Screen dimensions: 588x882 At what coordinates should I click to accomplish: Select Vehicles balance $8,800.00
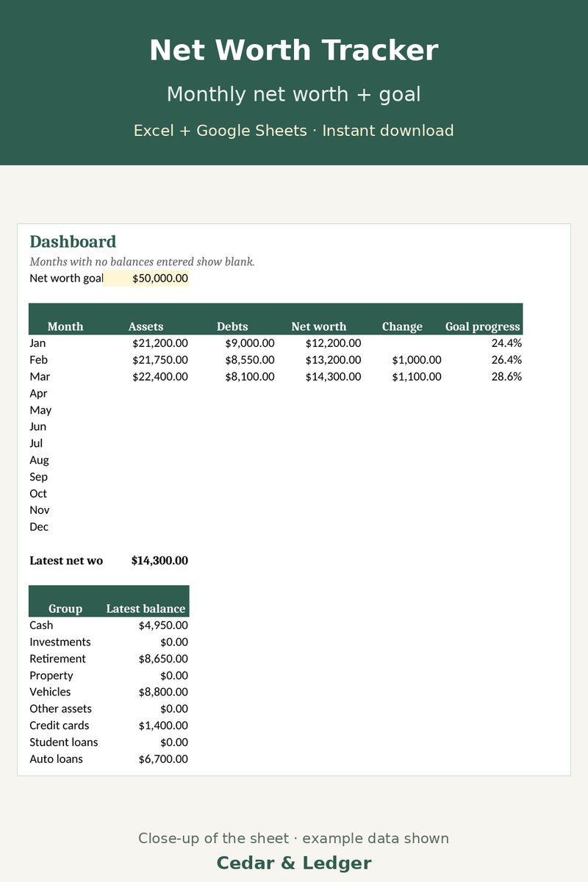click(x=163, y=692)
